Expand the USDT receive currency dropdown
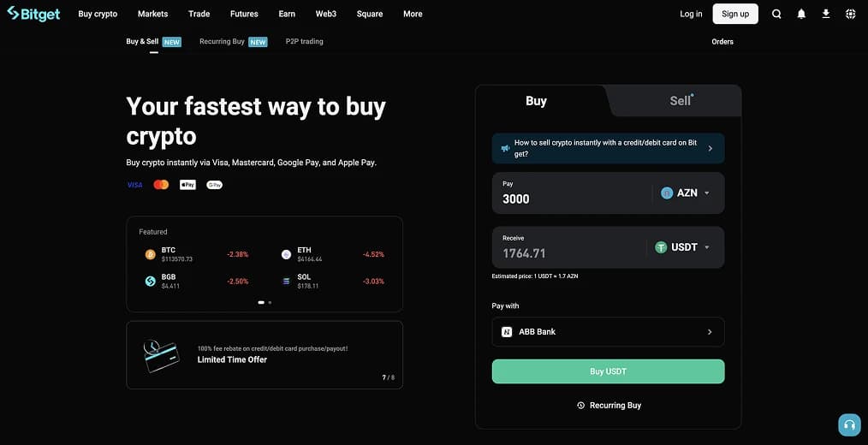Screen dimensions: 868x445 682,247
